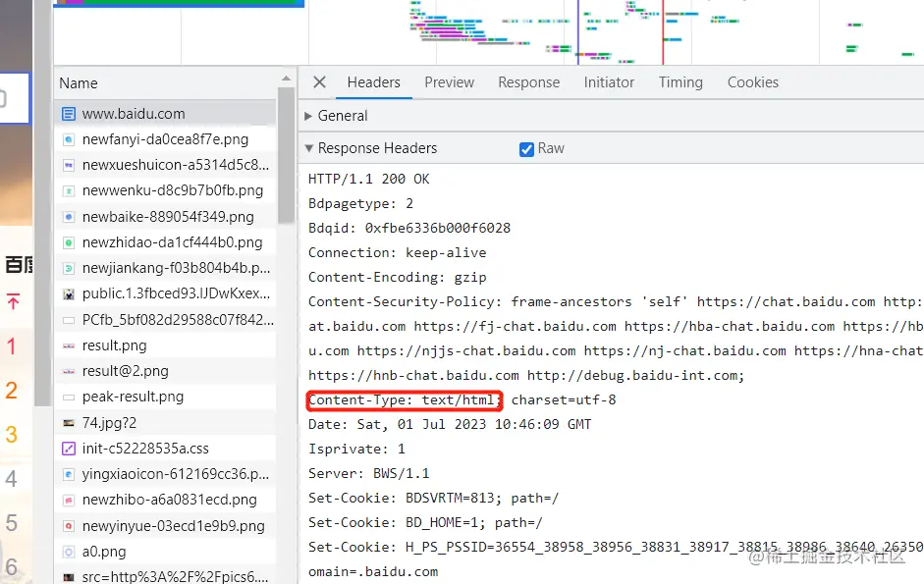Select the newzhibo-a6a0831ecd.png request
The width and height of the screenshot is (924, 584).
165,501
